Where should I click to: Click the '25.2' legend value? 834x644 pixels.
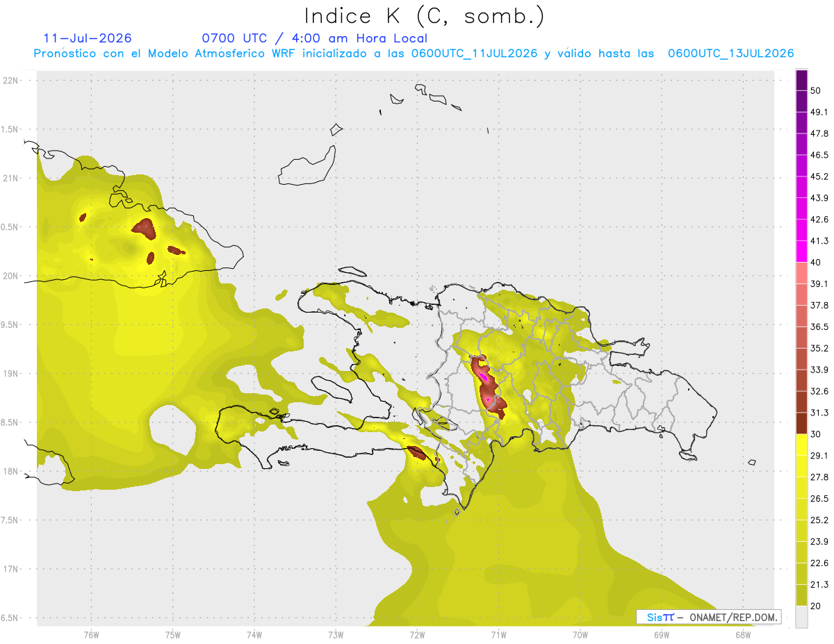coord(819,520)
